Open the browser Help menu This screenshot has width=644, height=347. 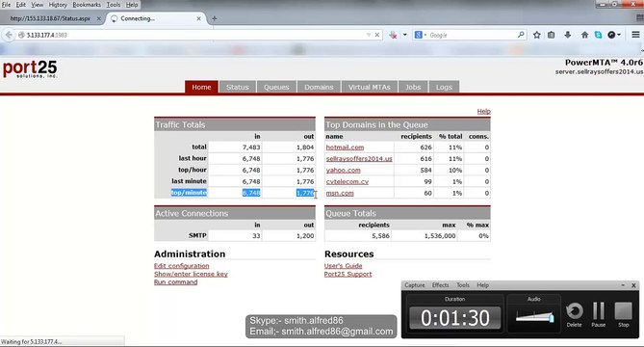[x=132, y=5]
